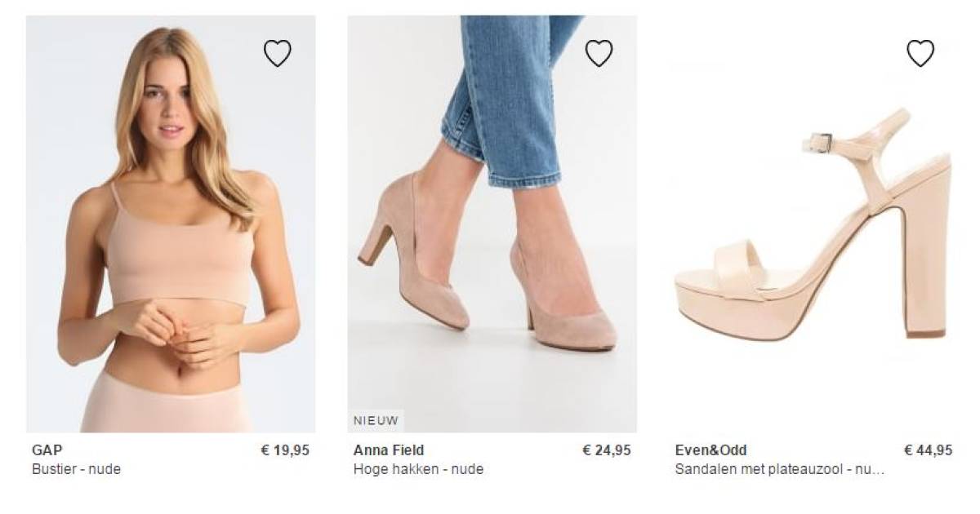The height and width of the screenshot is (514, 980).
Task: Click the € 44,95 price
Action: (x=928, y=450)
